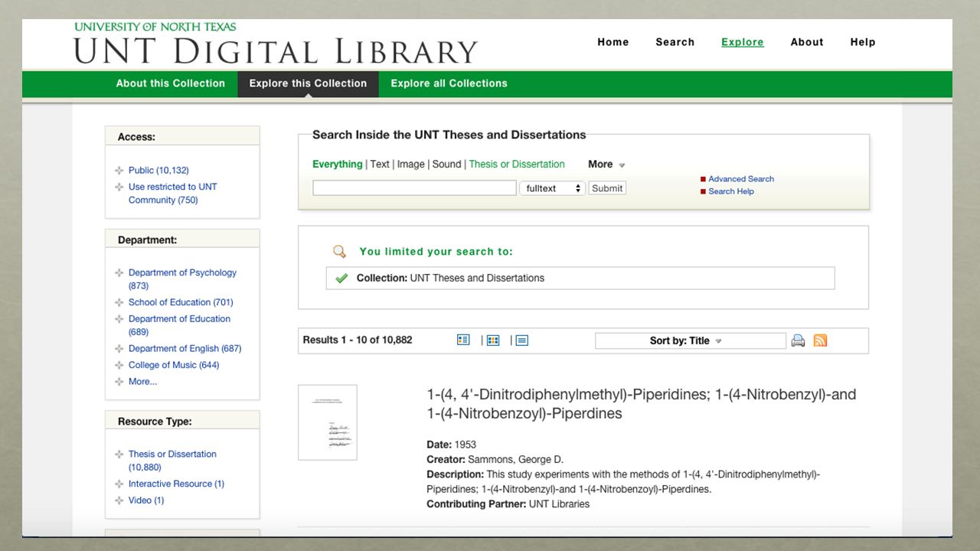Screen dimensions: 980x551
Task: Click the magnifier icon beside 'You limited your search'
Action: [339, 252]
